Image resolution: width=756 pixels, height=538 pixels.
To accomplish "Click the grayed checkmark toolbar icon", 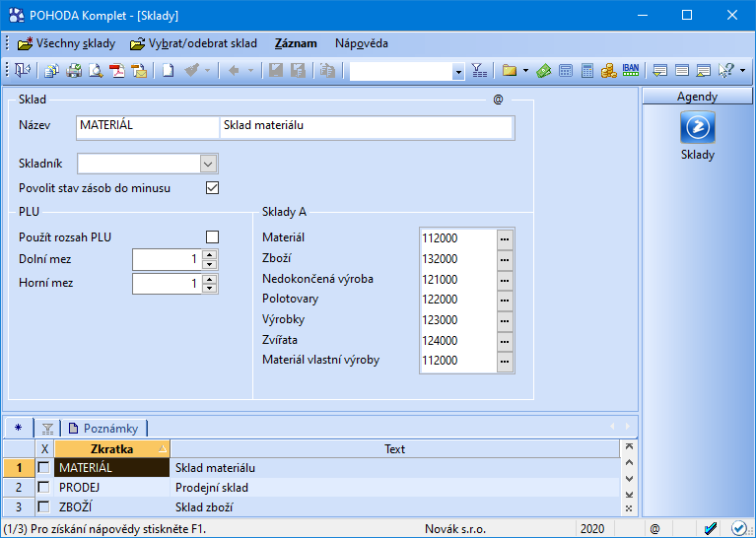I will (x=192, y=71).
